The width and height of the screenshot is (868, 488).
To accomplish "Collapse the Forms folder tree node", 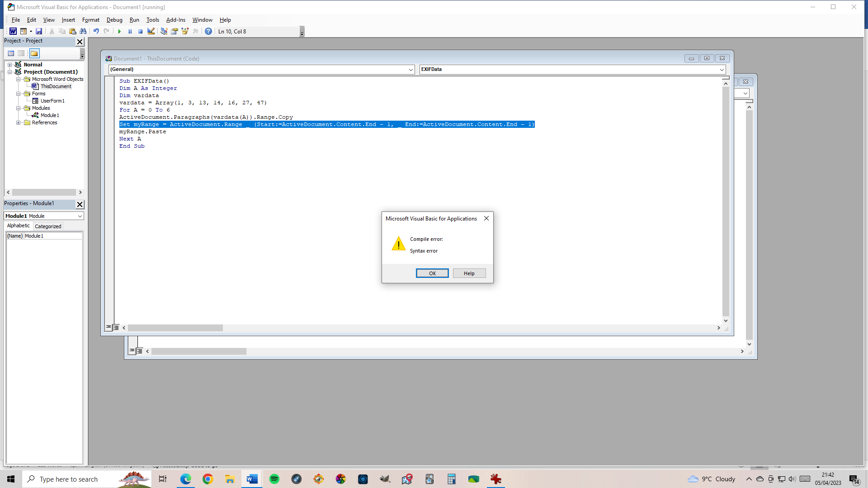I will (x=19, y=94).
